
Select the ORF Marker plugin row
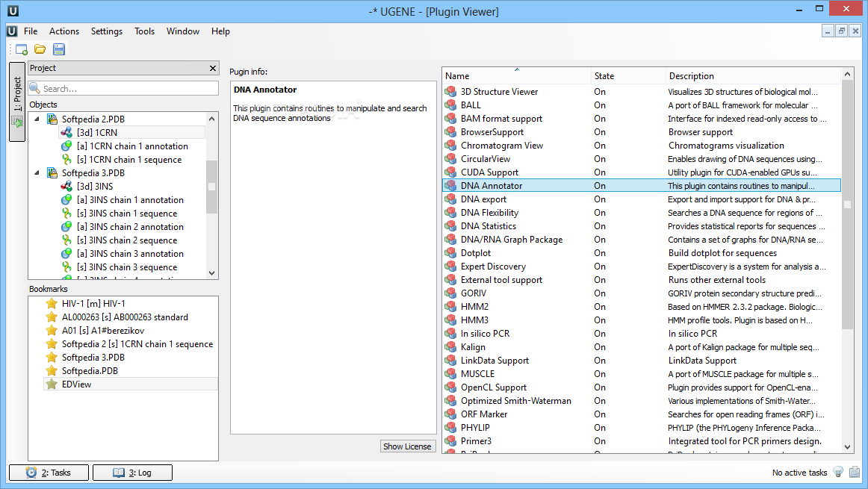(642, 414)
